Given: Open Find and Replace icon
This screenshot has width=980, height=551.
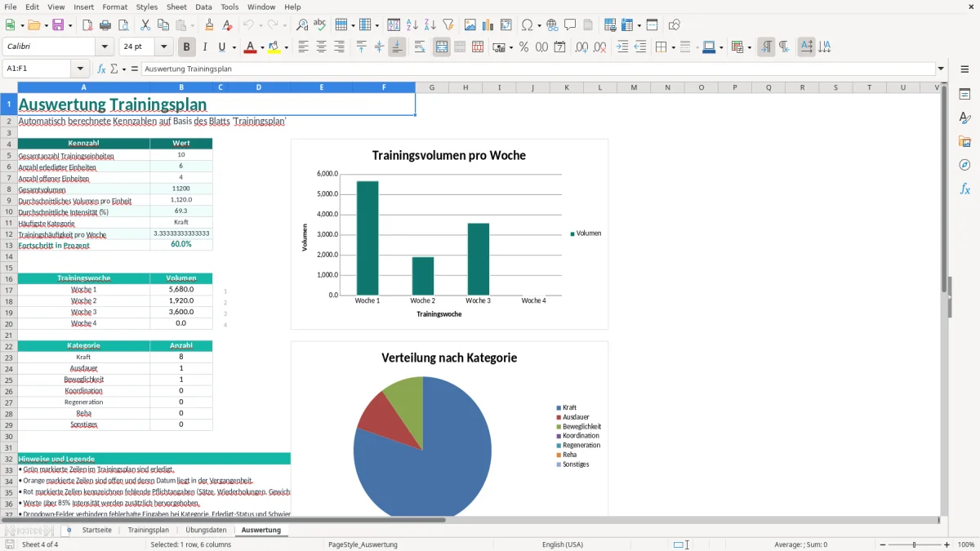Looking at the screenshot, I should (x=302, y=25).
